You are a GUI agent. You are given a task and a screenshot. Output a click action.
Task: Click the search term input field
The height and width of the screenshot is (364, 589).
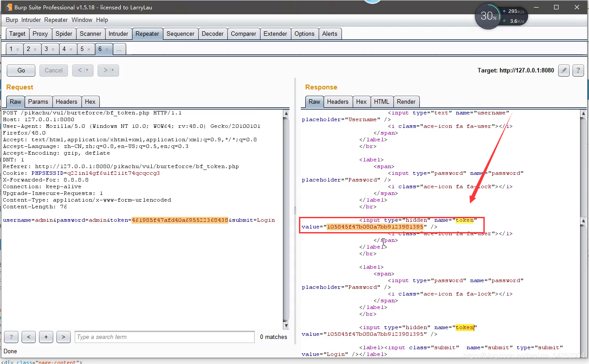tap(165, 337)
